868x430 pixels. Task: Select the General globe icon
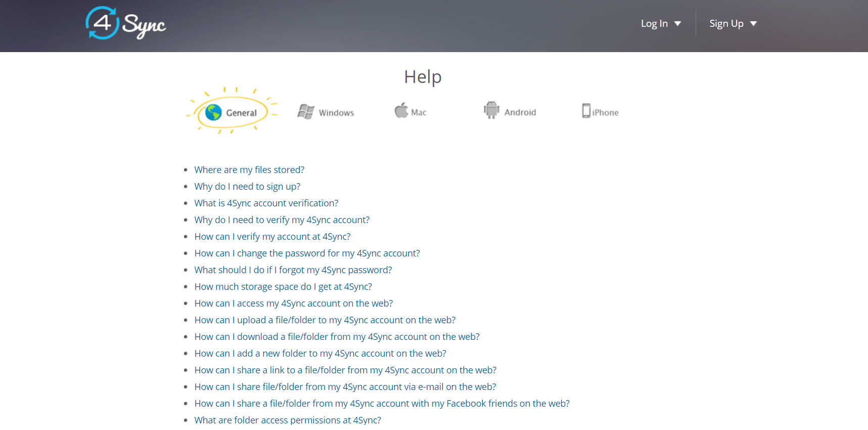(x=213, y=112)
